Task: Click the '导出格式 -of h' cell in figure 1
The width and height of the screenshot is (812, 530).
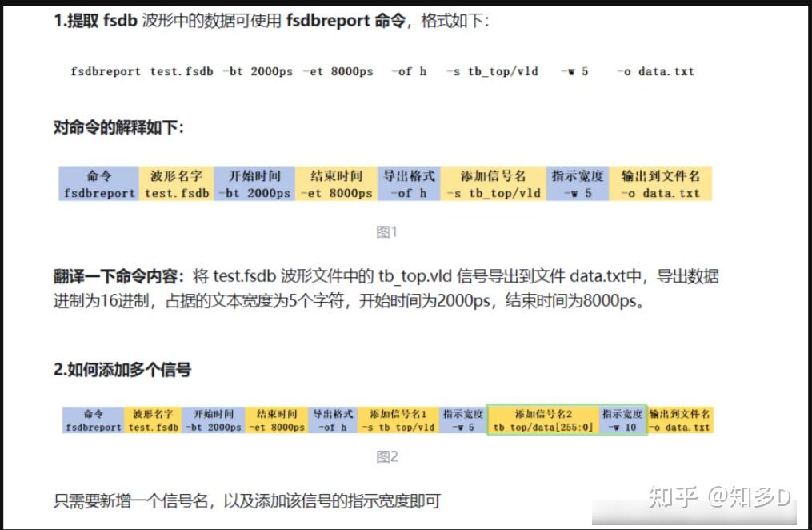Action: point(409,183)
